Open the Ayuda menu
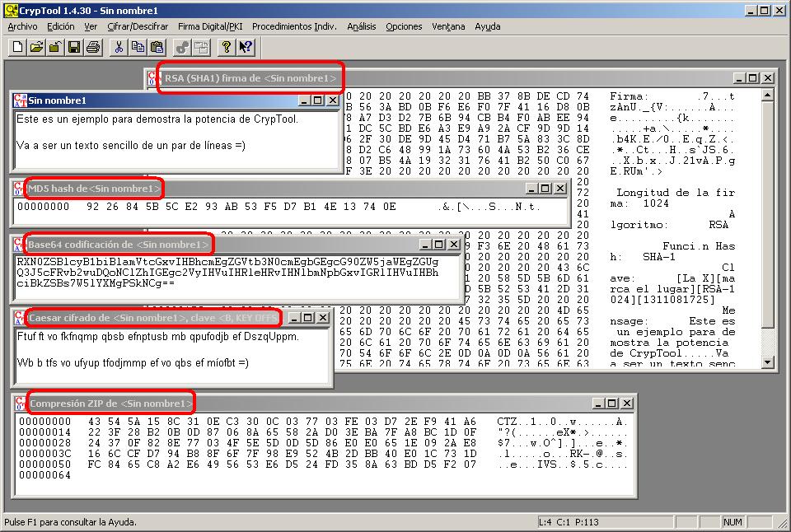Image resolution: width=791 pixels, height=532 pixels. click(x=487, y=26)
